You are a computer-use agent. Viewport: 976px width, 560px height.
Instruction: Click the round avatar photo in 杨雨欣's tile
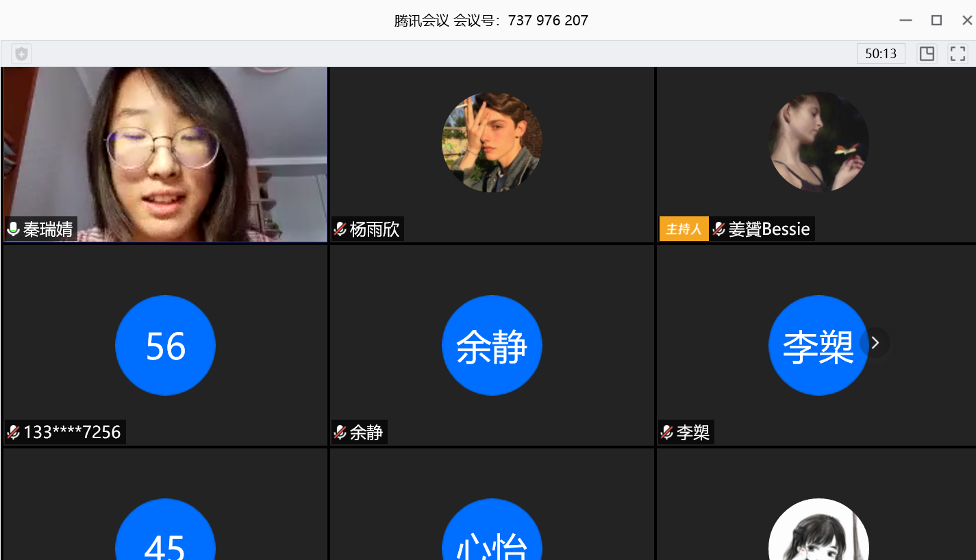coord(492,142)
